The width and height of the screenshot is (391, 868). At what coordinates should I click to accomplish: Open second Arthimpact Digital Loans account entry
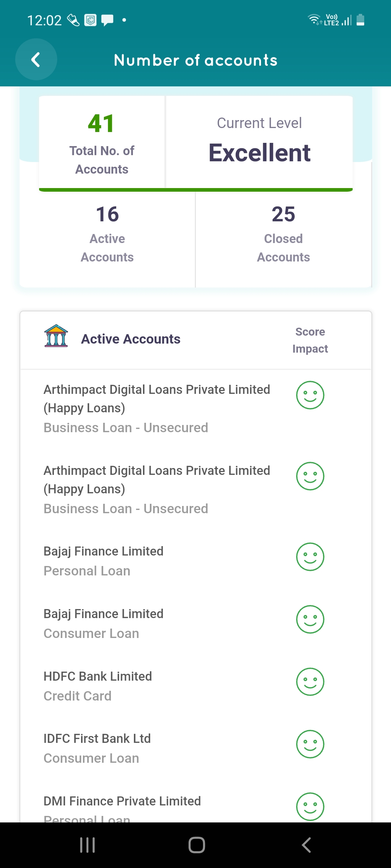156,489
